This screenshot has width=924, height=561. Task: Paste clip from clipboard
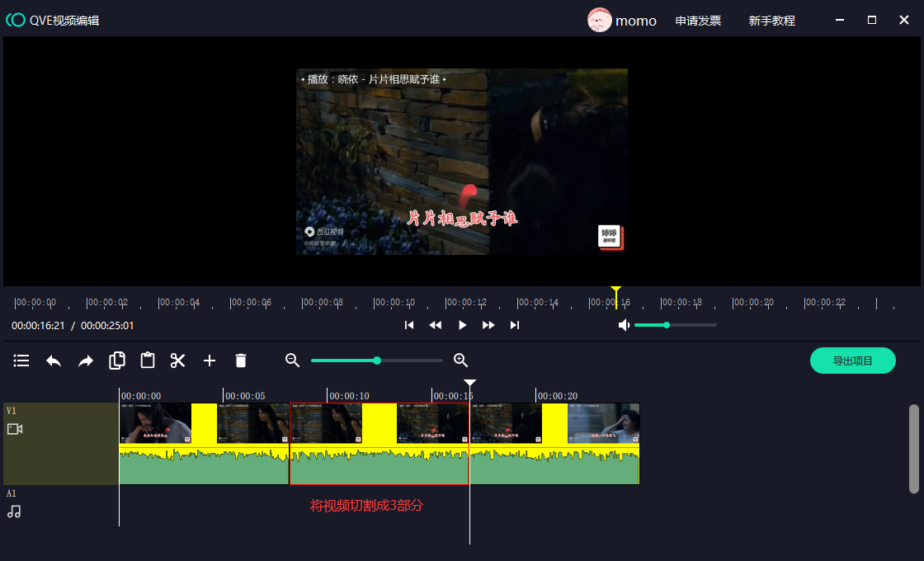click(x=148, y=361)
